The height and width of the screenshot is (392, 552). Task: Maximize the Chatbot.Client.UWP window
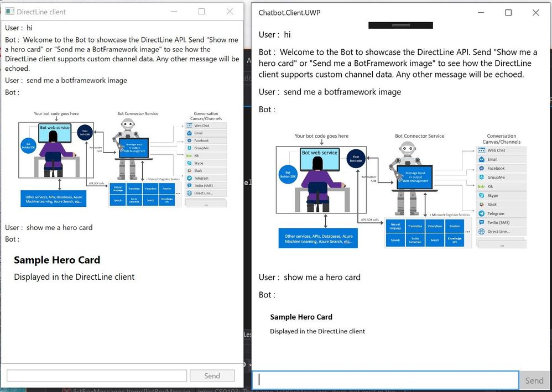(508, 13)
